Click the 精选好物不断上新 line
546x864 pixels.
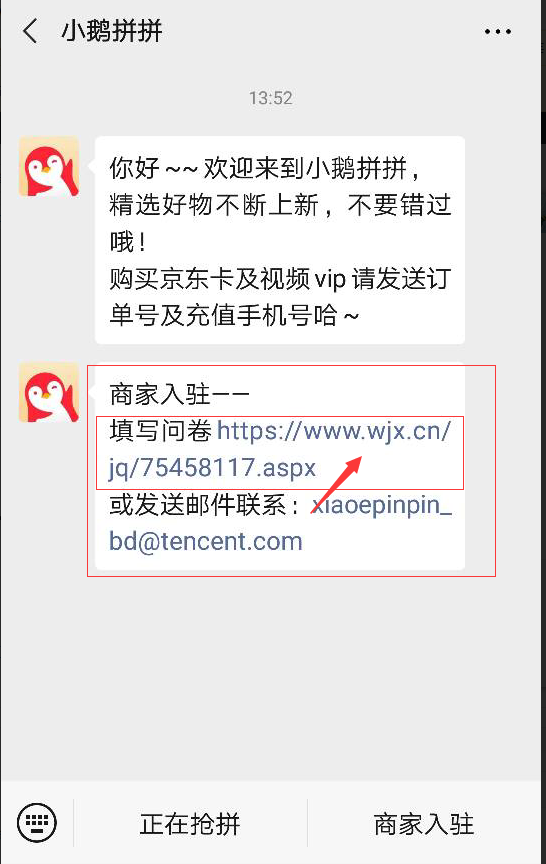click(280, 205)
